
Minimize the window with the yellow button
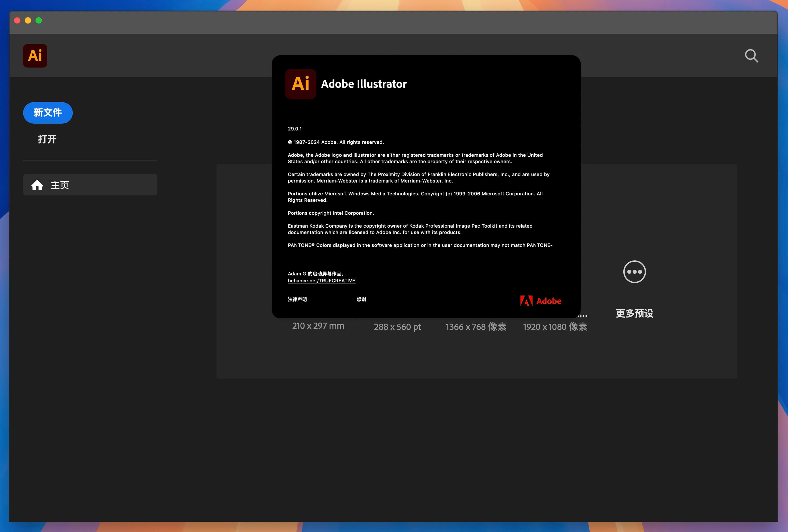(28, 21)
